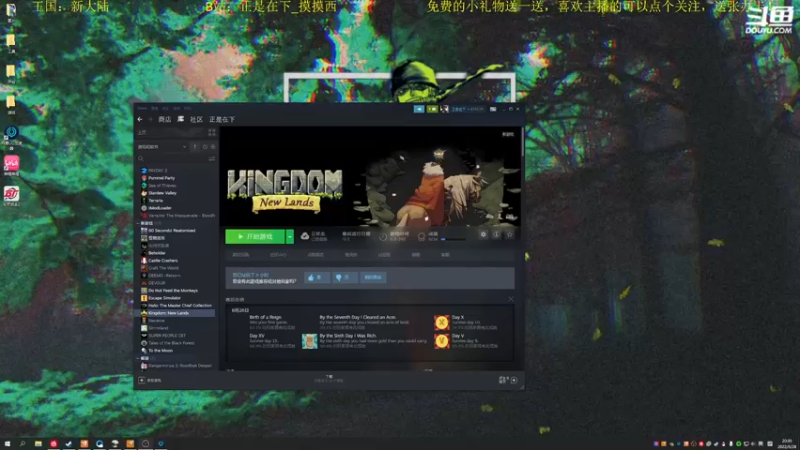The image size is (800, 450).
Task: Click the Steam back arrow
Action: 140,119
